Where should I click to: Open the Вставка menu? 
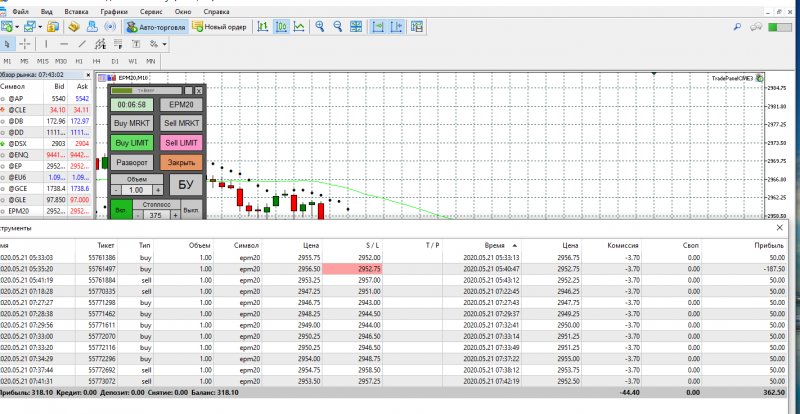tap(76, 11)
